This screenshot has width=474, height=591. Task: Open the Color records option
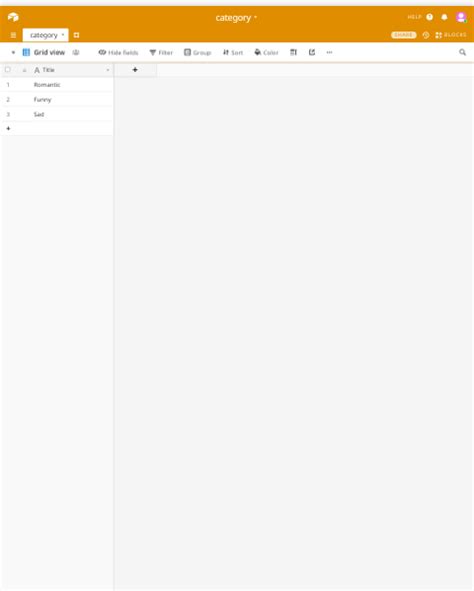pos(266,52)
